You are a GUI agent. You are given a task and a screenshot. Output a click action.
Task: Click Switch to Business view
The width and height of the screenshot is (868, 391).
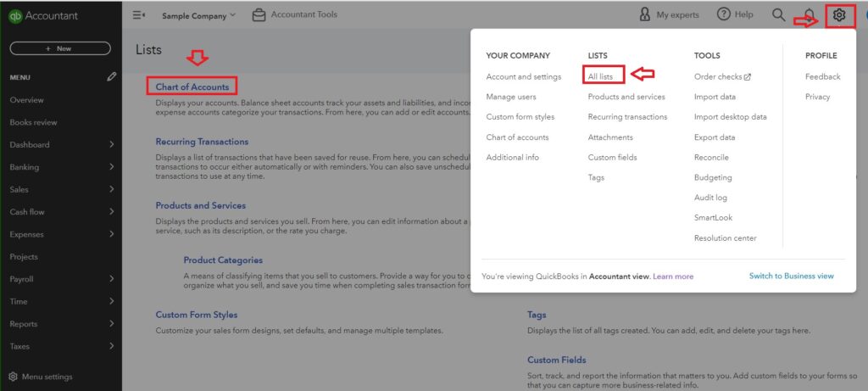[x=791, y=276]
